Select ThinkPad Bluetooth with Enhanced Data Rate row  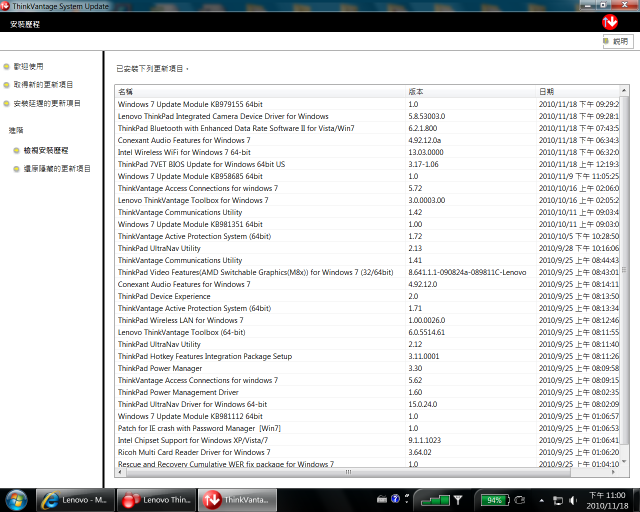click(367, 128)
